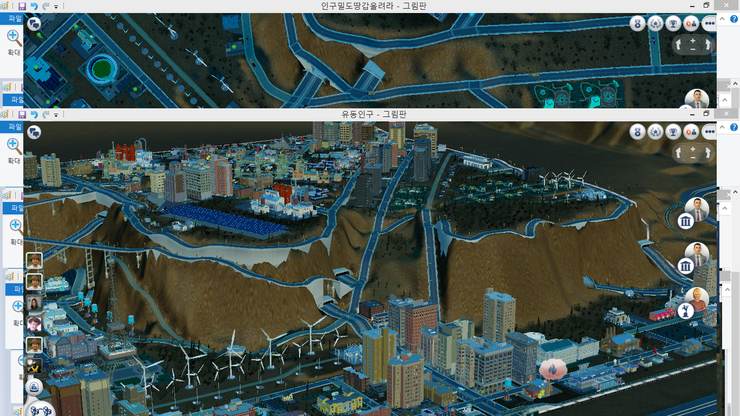Click medal icon in 유동인구 image
The height and width of the screenshot is (416, 740).
tap(638, 132)
